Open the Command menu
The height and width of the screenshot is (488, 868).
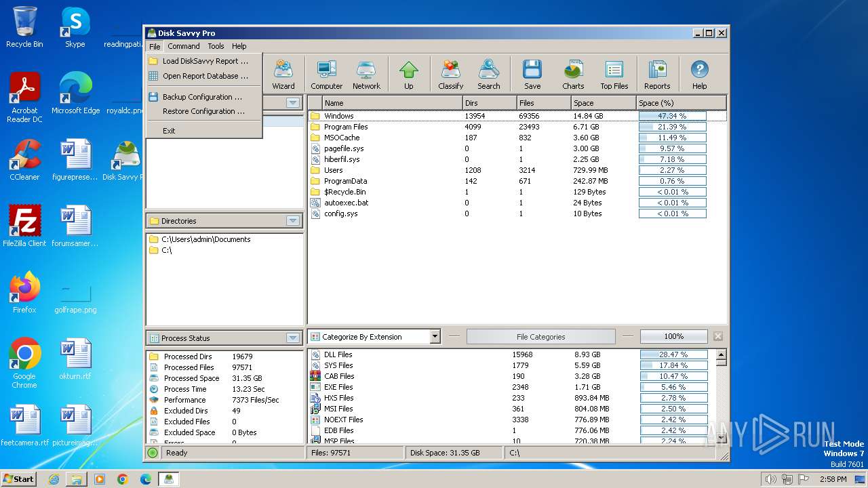pyautogui.click(x=184, y=46)
